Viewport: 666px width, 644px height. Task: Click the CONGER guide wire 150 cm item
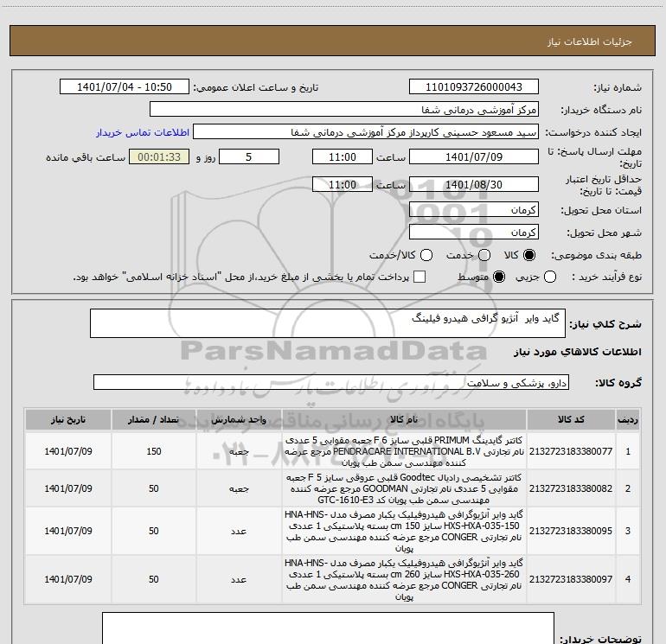[x=404, y=531]
